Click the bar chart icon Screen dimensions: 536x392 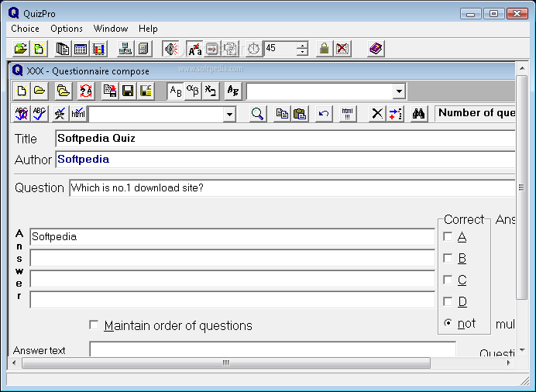(x=98, y=49)
